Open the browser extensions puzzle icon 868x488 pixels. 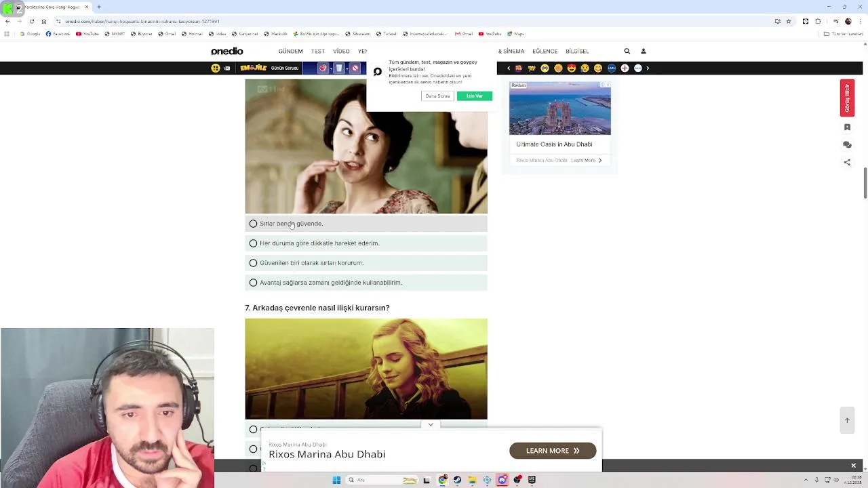click(818, 21)
